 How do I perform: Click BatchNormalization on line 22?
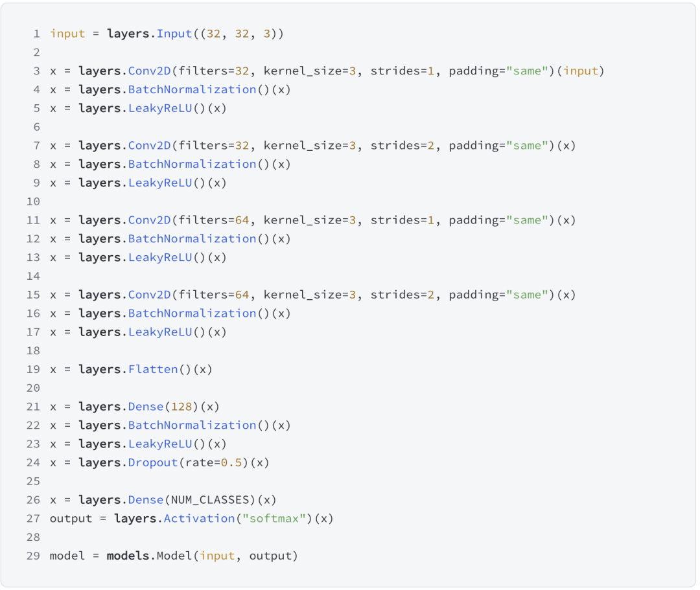pyautogui.click(x=192, y=425)
